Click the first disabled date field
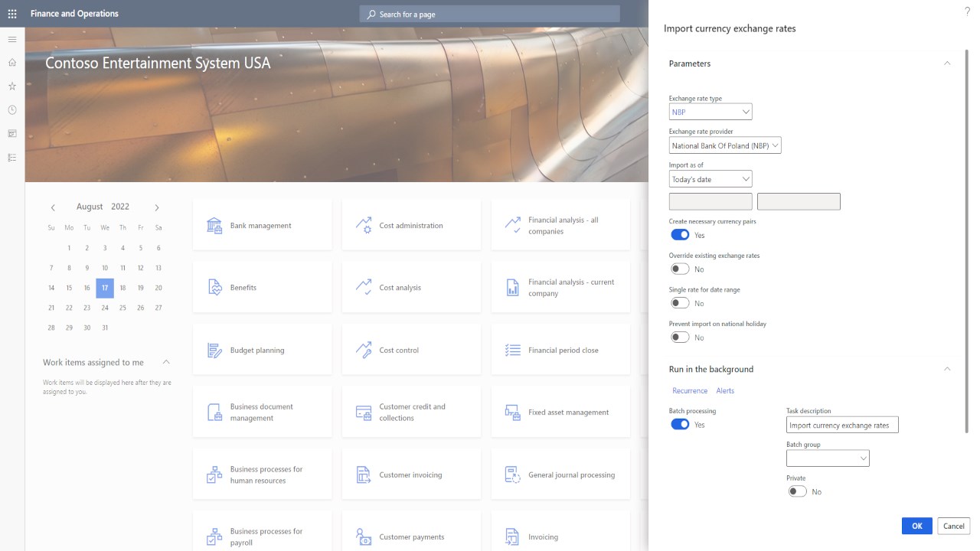980x551 pixels. (710, 201)
